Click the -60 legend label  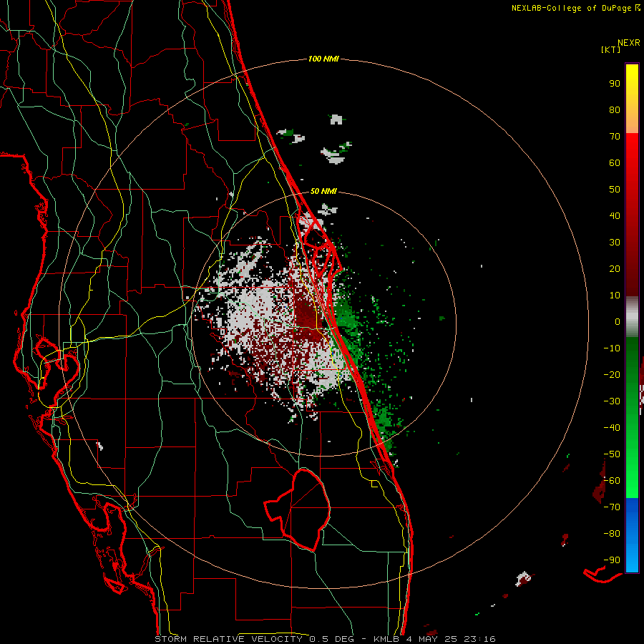612,481
